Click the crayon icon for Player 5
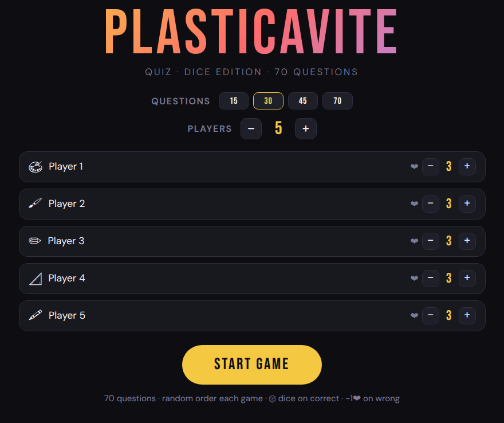Screen dimensions: 504x423 [x=36, y=316]
